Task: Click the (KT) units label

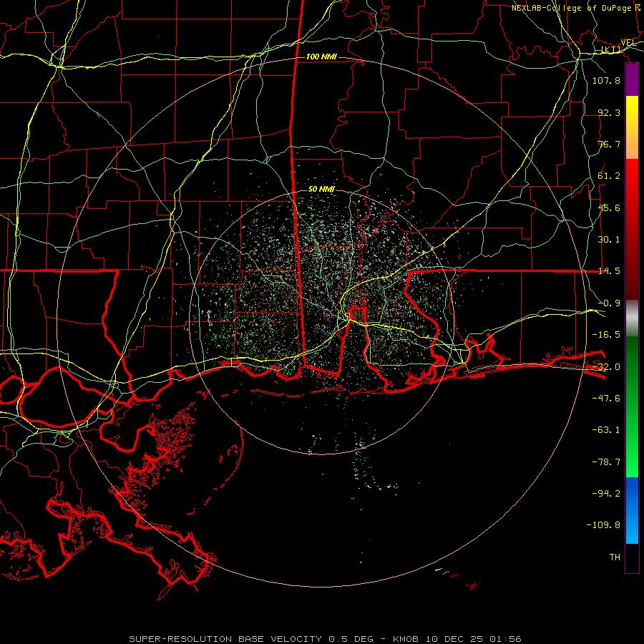Action: 611,49
